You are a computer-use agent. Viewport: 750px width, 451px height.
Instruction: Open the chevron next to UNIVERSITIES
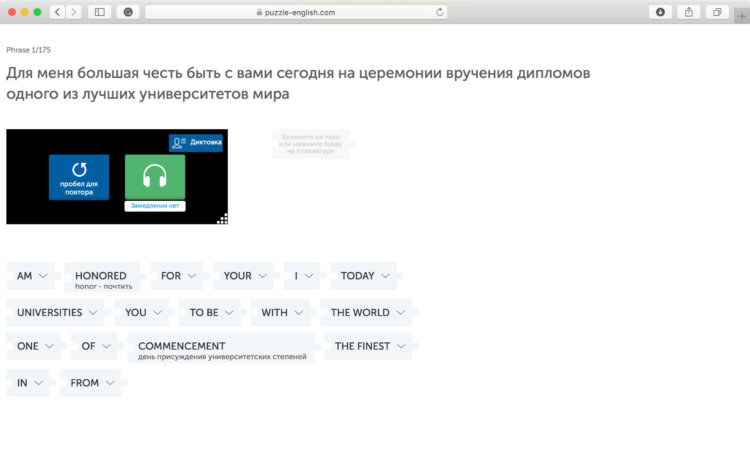(x=93, y=313)
